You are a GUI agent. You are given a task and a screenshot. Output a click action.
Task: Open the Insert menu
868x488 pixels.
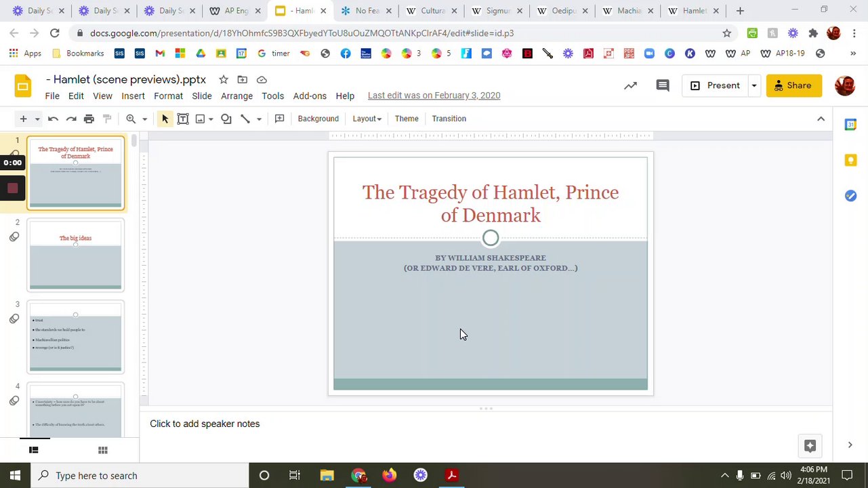[133, 96]
